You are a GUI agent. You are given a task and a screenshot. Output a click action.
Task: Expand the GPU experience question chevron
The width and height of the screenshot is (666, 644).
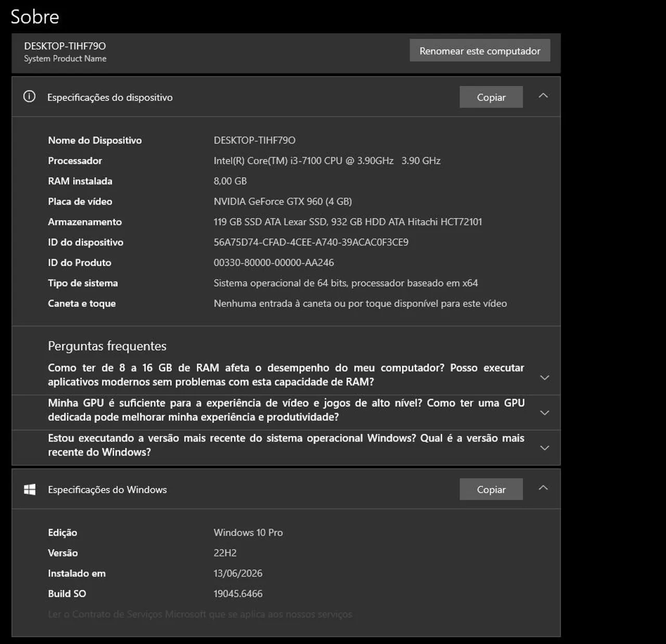545,413
